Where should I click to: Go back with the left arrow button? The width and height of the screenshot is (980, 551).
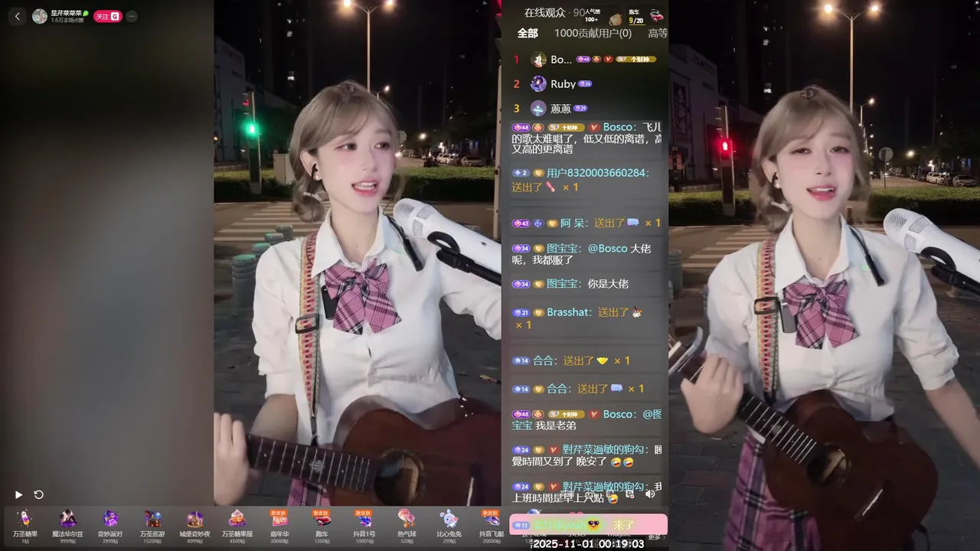pyautogui.click(x=18, y=16)
